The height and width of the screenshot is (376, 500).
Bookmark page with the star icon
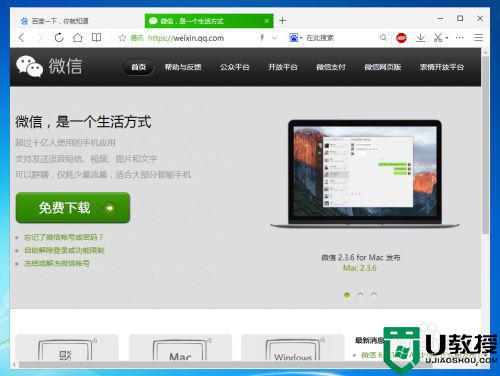coord(122,38)
